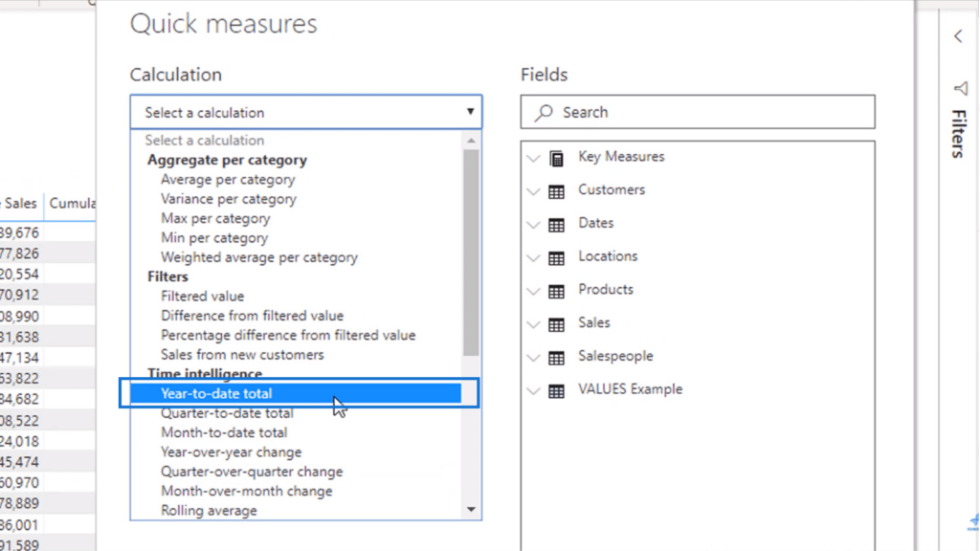This screenshot has width=980, height=551.
Task: Click the Salespeople table icon
Action: (556, 358)
